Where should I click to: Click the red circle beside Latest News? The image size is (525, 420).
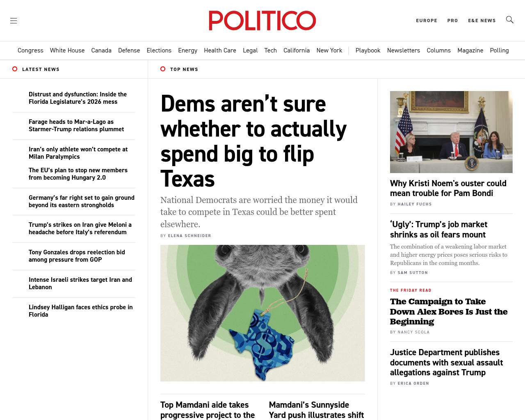click(x=15, y=69)
